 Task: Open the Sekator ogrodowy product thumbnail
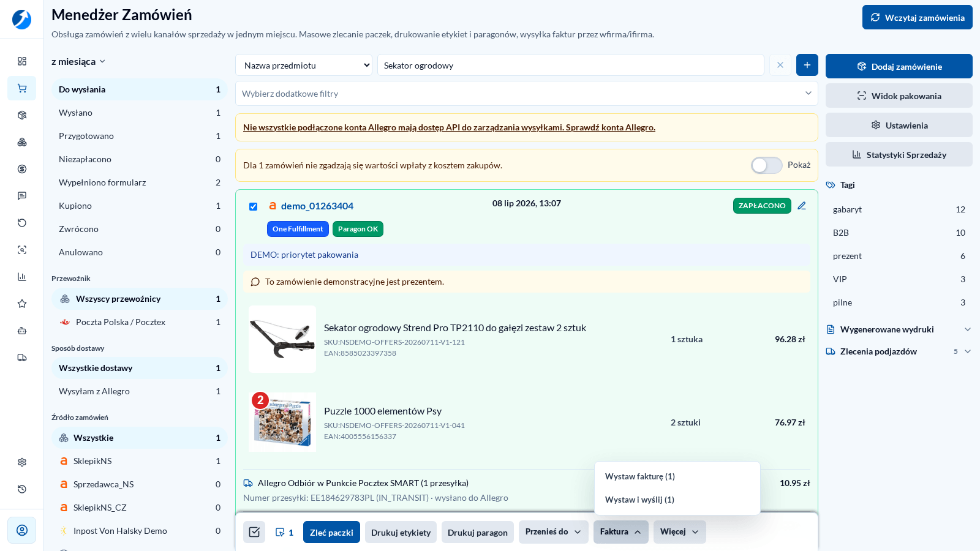[282, 339]
